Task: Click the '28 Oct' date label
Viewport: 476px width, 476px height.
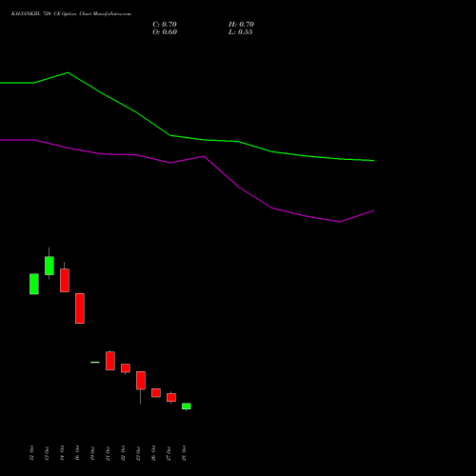Action: coord(184,453)
